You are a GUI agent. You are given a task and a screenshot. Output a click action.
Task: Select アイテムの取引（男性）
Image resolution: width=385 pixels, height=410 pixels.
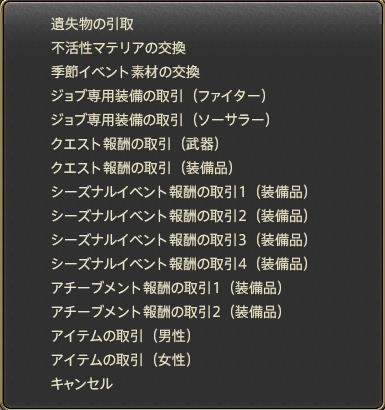click(123, 336)
